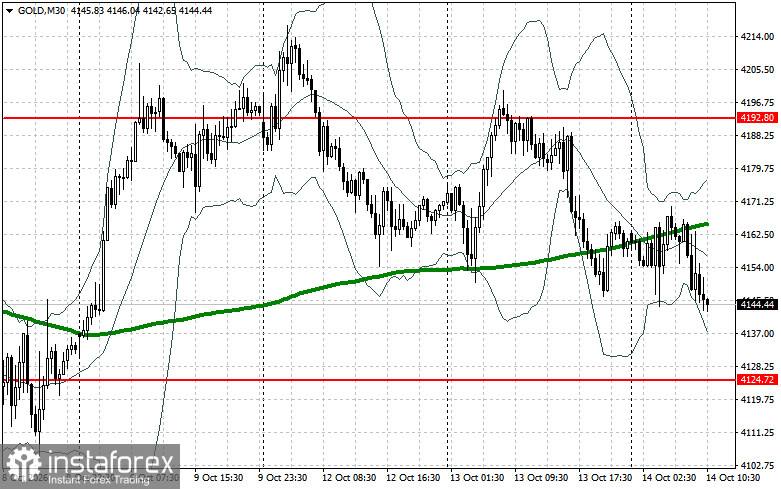Select the red 4124.72 price level label
The height and width of the screenshot is (489, 781).
tap(757, 379)
